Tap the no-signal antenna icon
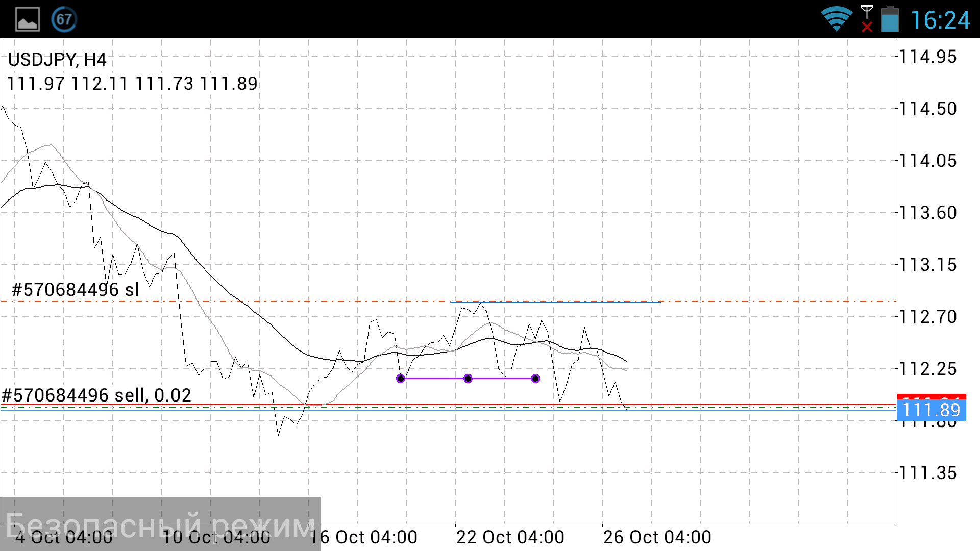 tap(867, 19)
